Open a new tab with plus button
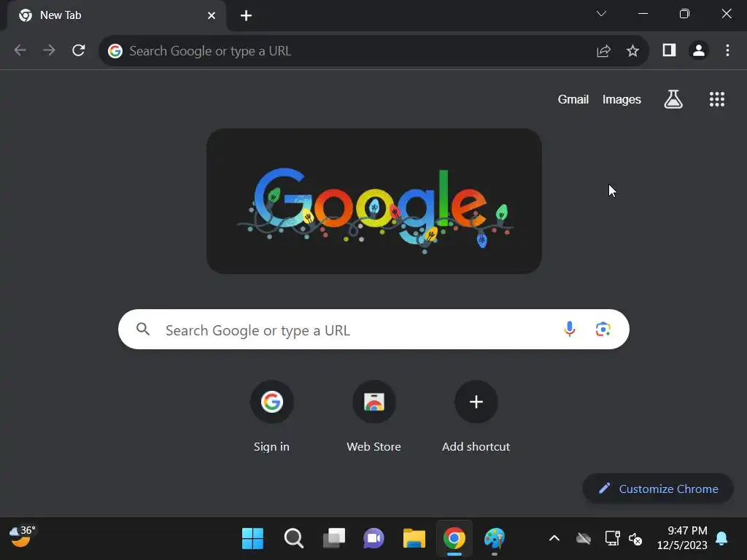Image resolution: width=747 pixels, height=560 pixels. [246, 16]
